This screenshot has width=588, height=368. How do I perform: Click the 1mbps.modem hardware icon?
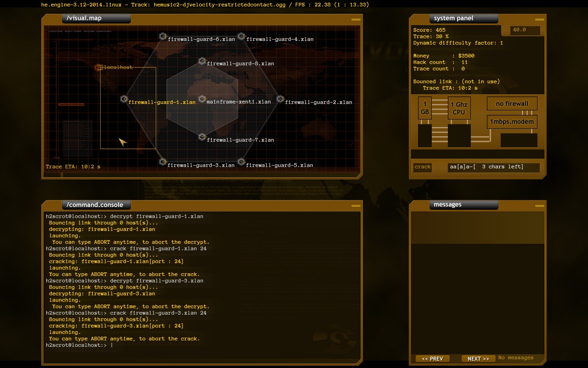pyautogui.click(x=512, y=121)
